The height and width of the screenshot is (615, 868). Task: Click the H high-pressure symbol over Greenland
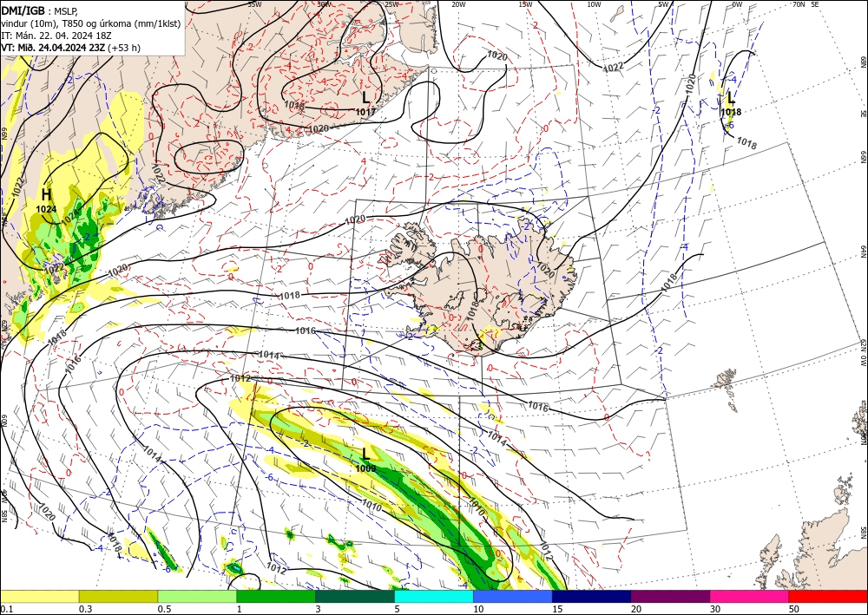tap(47, 194)
